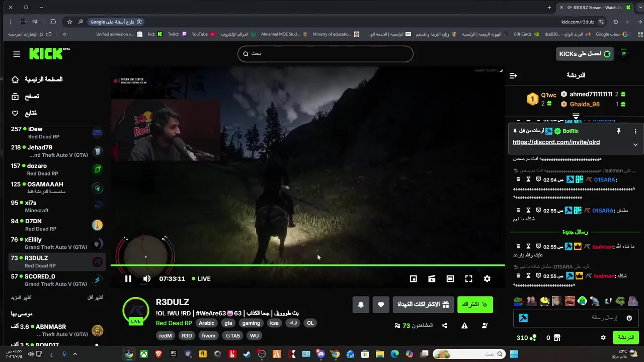Delete Isalman's message ending شكله

pos(518,276)
